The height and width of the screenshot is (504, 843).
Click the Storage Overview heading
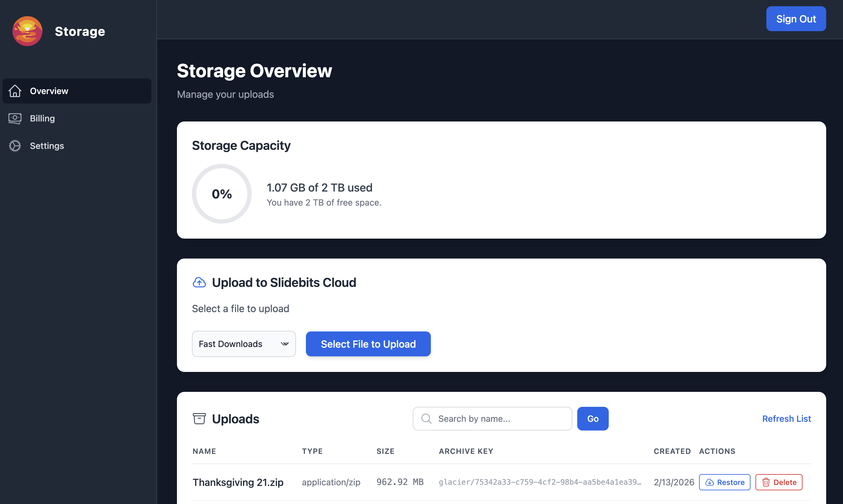[x=255, y=71]
